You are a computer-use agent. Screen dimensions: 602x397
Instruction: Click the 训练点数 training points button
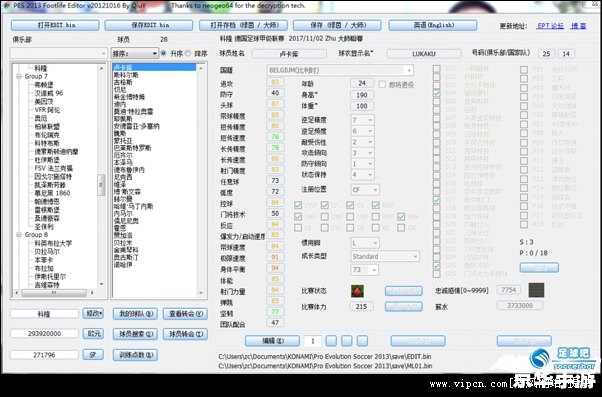pos(136,355)
